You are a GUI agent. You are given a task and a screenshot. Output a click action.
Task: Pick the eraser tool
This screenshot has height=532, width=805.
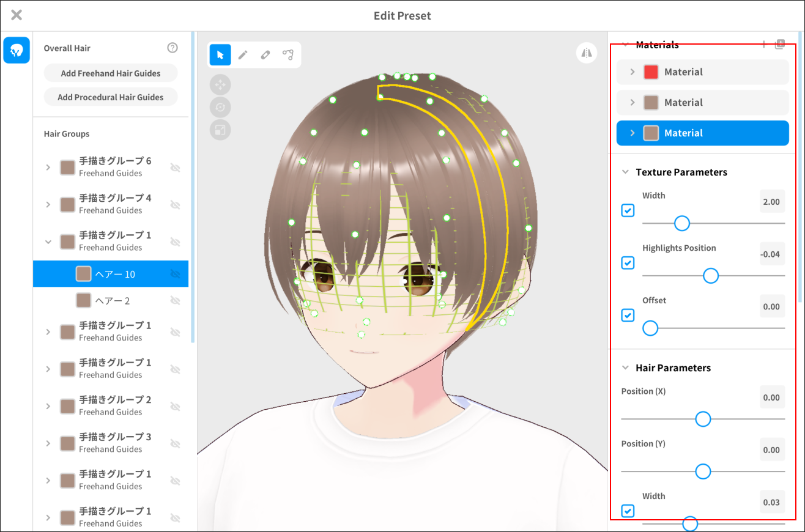point(265,55)
